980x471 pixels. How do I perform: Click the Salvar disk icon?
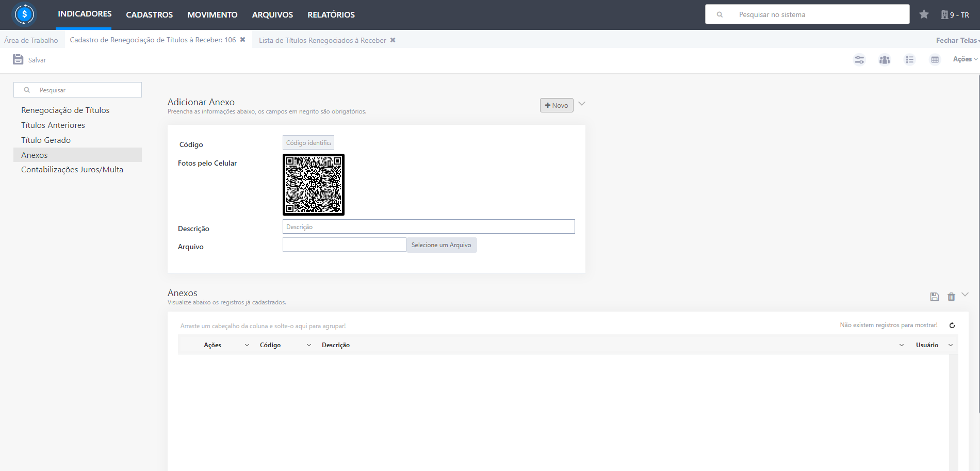click(18, 59)
